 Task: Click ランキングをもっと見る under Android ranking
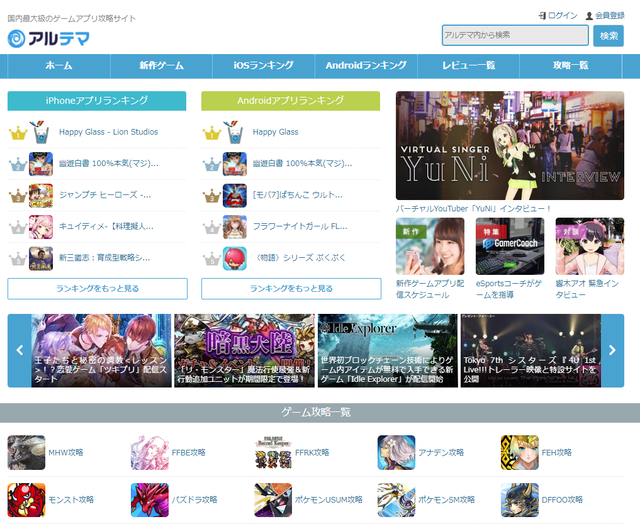click(291, 289)
